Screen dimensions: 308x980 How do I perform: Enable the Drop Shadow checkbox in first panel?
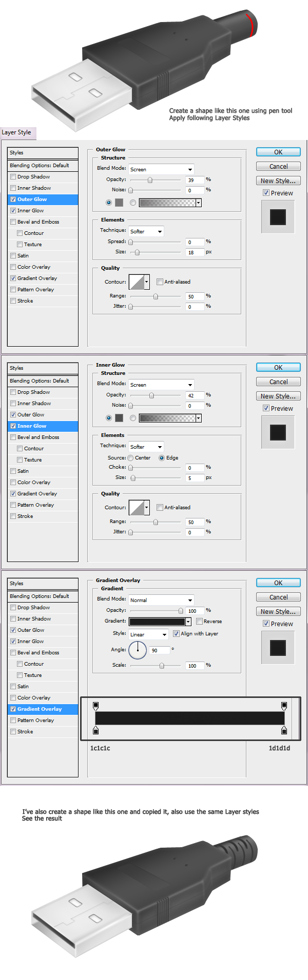tap(13, 176)
